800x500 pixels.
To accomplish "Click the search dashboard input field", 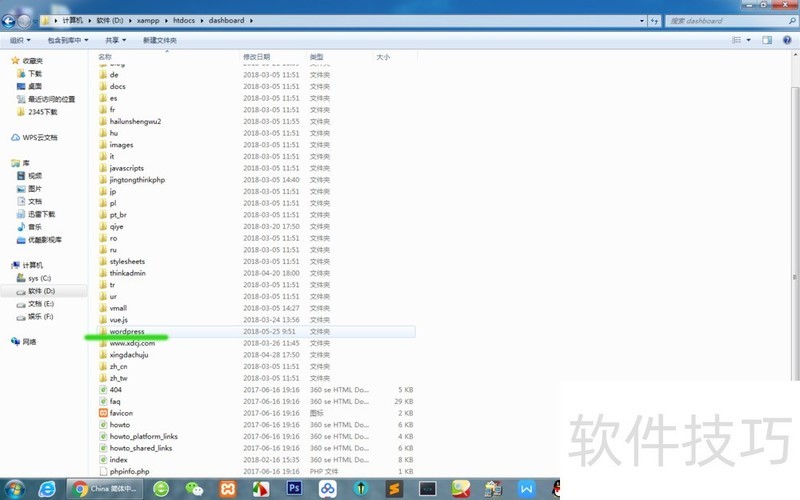I will 727,21.
